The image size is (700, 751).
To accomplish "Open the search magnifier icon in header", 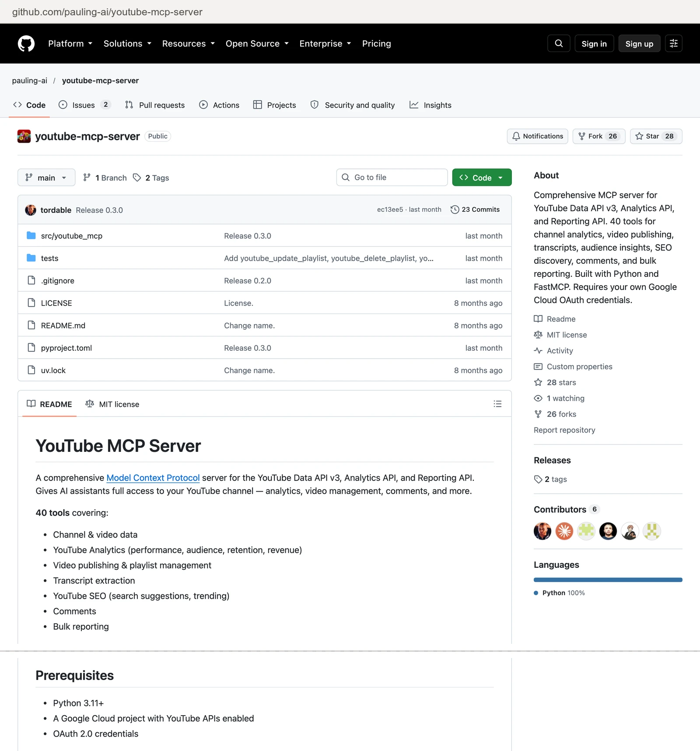I will 559,44.
